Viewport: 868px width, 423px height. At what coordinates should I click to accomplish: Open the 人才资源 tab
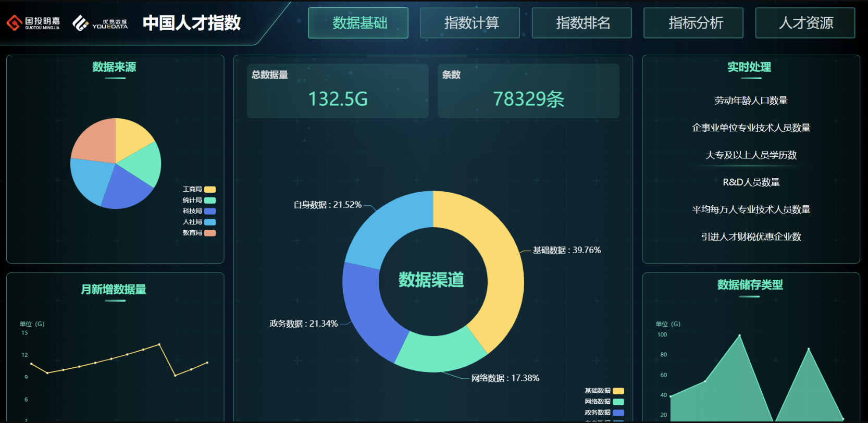pos(805,23)
